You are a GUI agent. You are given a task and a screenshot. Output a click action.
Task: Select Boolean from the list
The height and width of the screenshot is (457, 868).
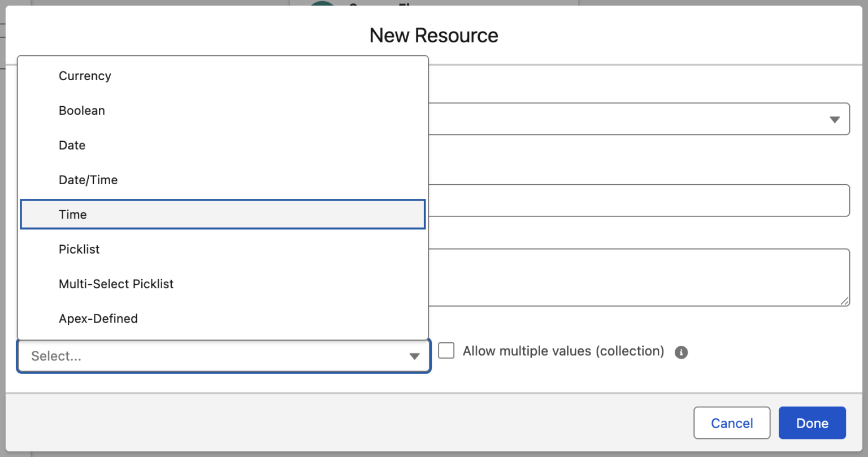pos(82,110)
